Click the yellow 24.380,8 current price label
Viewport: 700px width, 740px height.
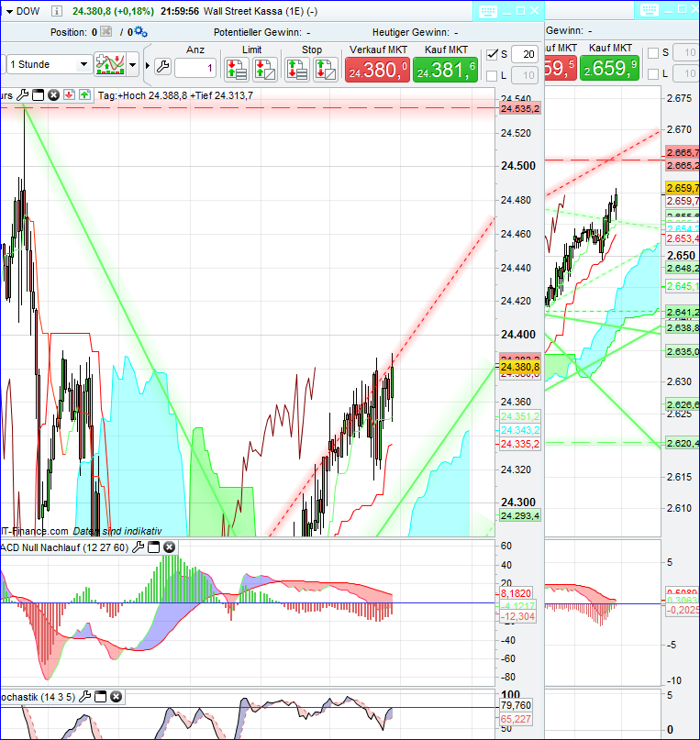(x=519, y=367)
